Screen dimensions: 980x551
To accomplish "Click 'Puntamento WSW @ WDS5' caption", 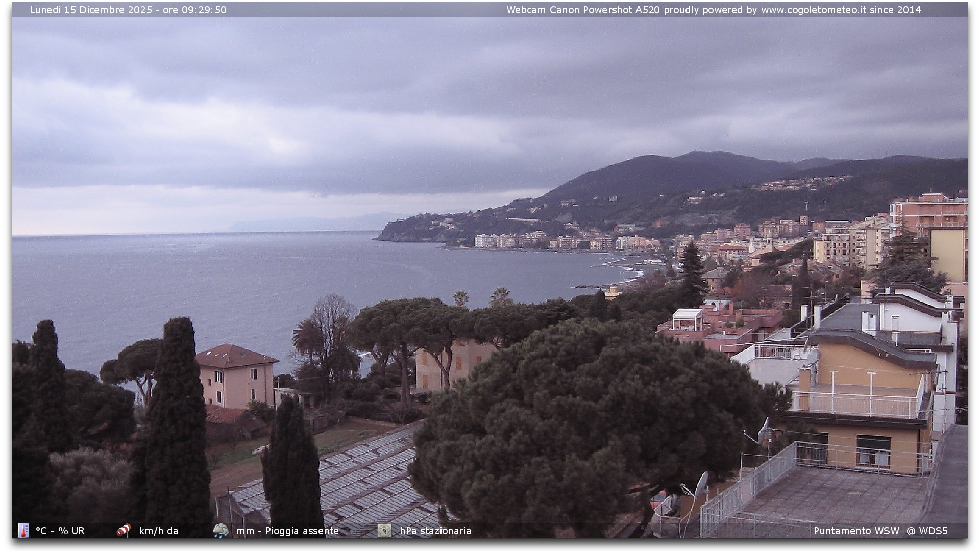I will [880, 531].
